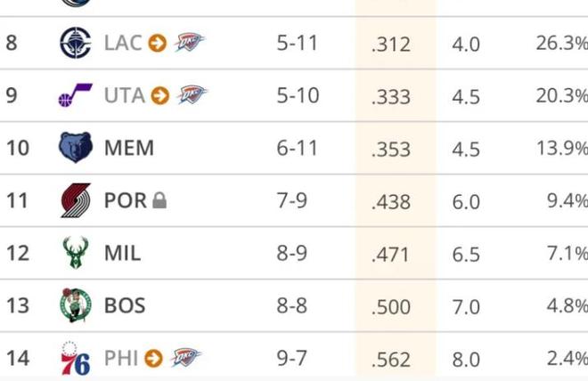Click the Memphis Grizzlies logo

coord(76,148)
